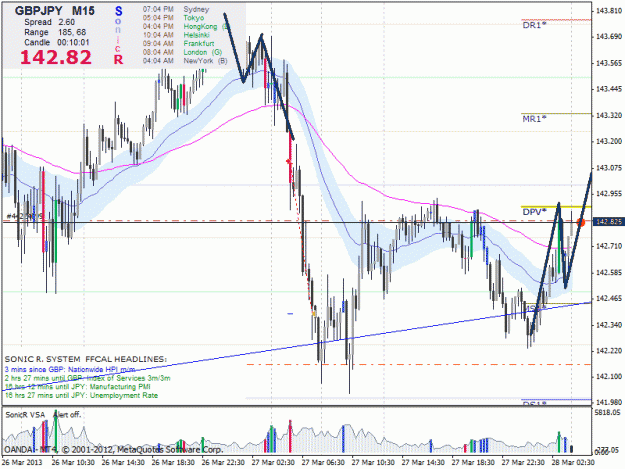Screen dimensions: 625x469
Task: Click the 142.825 current price tag
Action: click(607, 222)
